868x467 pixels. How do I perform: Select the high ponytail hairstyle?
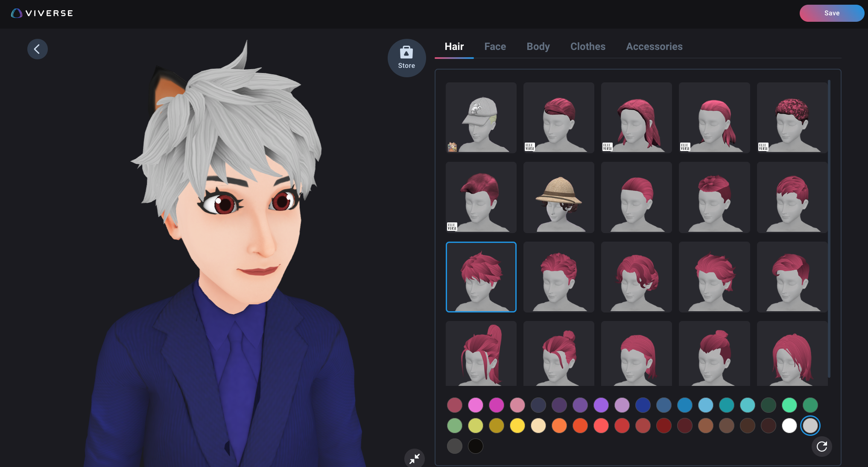pos(481,354)
